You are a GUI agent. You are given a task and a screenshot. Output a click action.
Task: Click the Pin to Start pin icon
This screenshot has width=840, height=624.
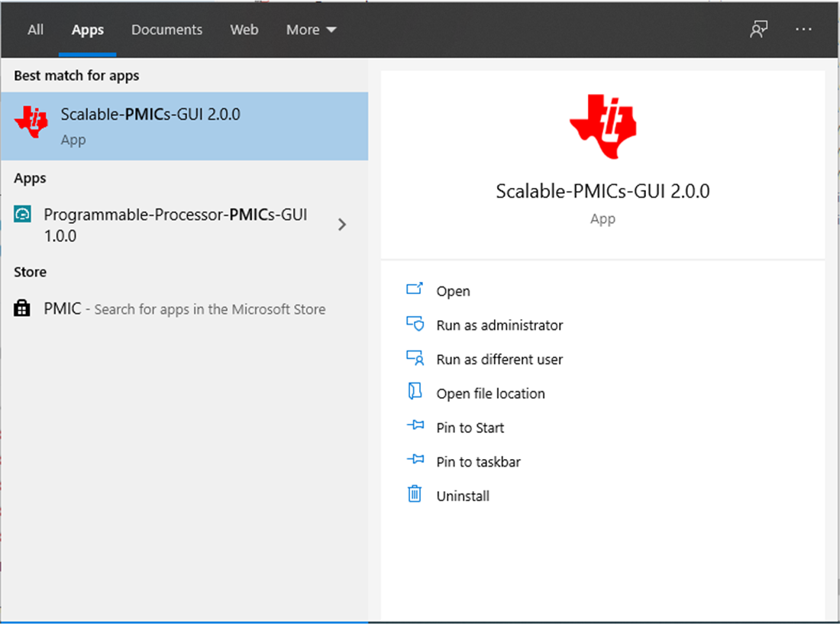pos(415,426)
